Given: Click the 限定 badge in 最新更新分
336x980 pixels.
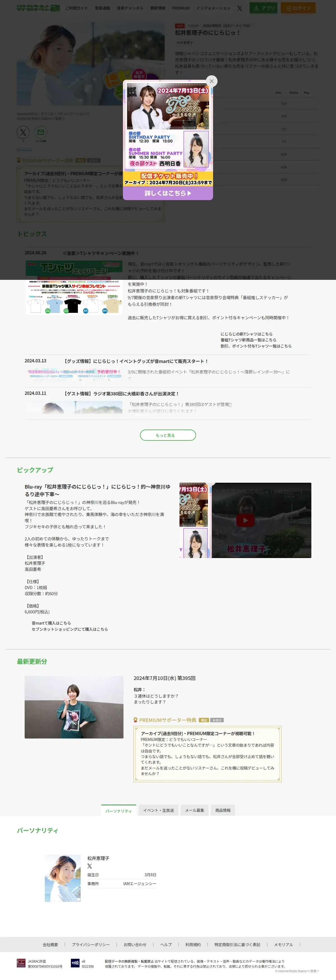Looking at the screenshot, I should point(204,720).
